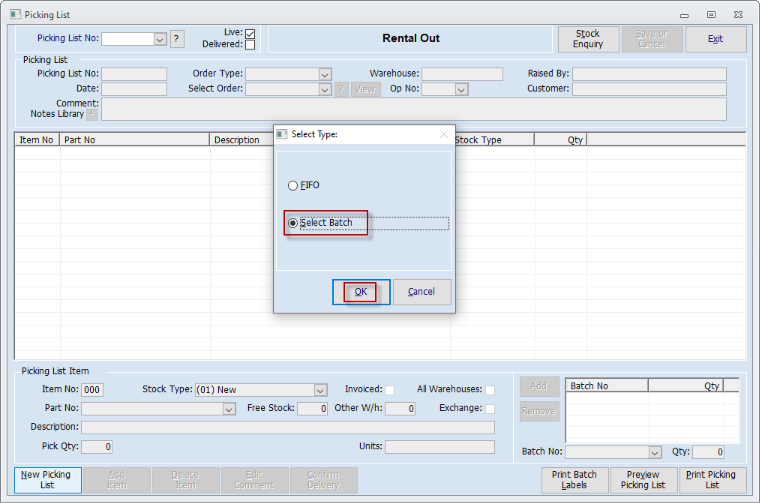760x503 pixels.
Task: Click the Description field in Picking List Item
Action: (288, 427)
